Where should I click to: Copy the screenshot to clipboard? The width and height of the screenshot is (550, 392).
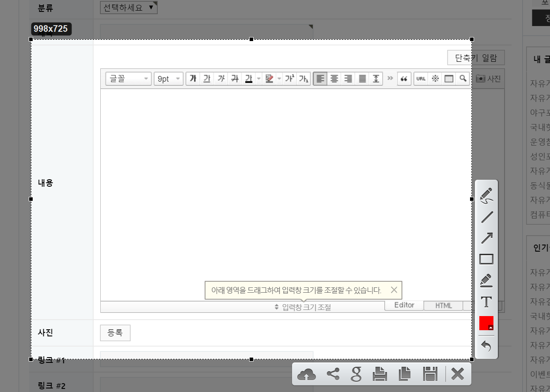404,374
